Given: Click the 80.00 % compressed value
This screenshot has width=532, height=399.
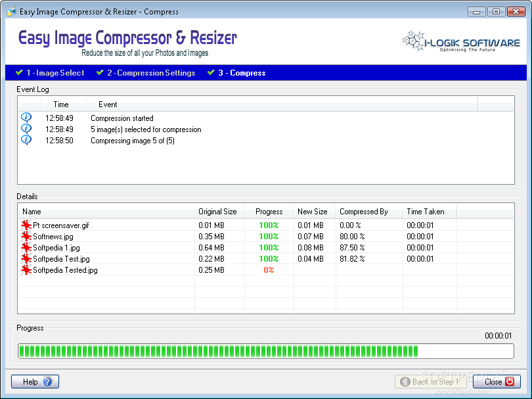Looking at the screenshot, I should click(352, 237).
